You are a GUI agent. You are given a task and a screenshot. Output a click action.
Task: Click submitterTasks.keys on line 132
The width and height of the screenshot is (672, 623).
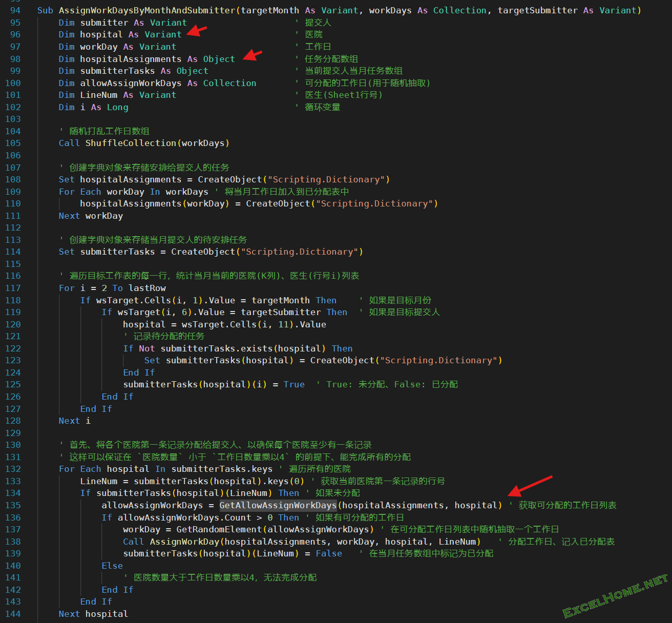[222, 469]
